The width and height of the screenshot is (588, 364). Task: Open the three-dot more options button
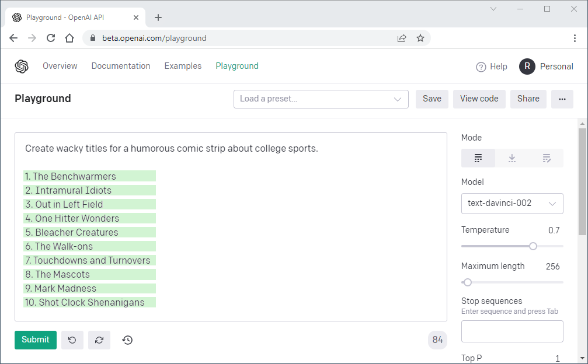pyautogui.click(x=562, y=99)
